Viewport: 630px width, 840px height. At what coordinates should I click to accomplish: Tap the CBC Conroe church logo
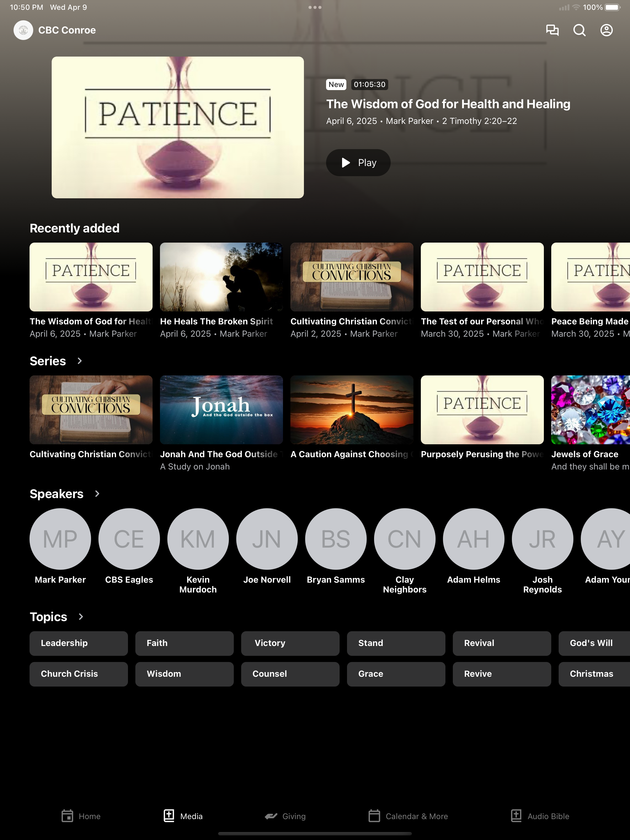pyautogui.click(x=24, y=30)
